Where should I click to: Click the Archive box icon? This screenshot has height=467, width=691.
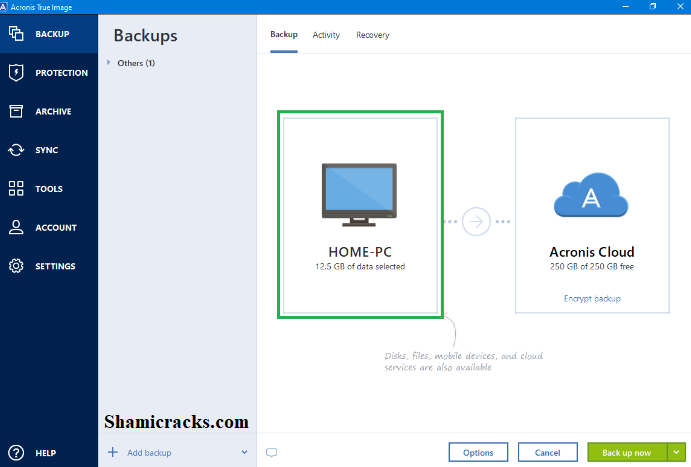click(16, 111)
